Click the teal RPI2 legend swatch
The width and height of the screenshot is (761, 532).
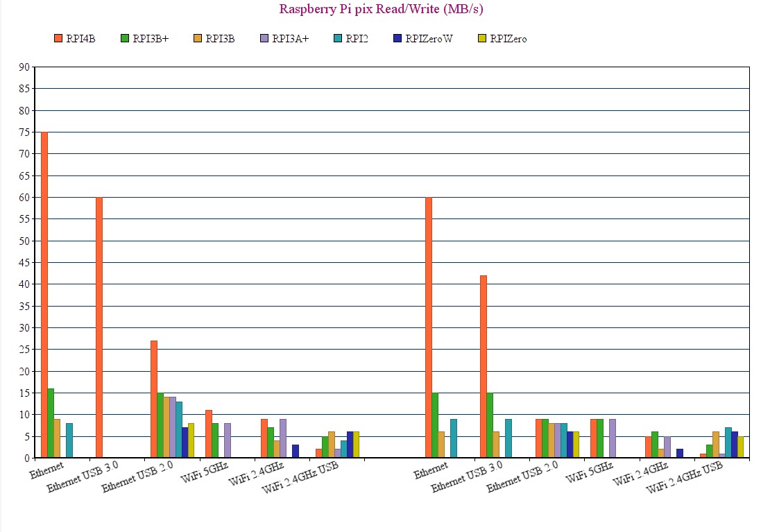[338, 38]
